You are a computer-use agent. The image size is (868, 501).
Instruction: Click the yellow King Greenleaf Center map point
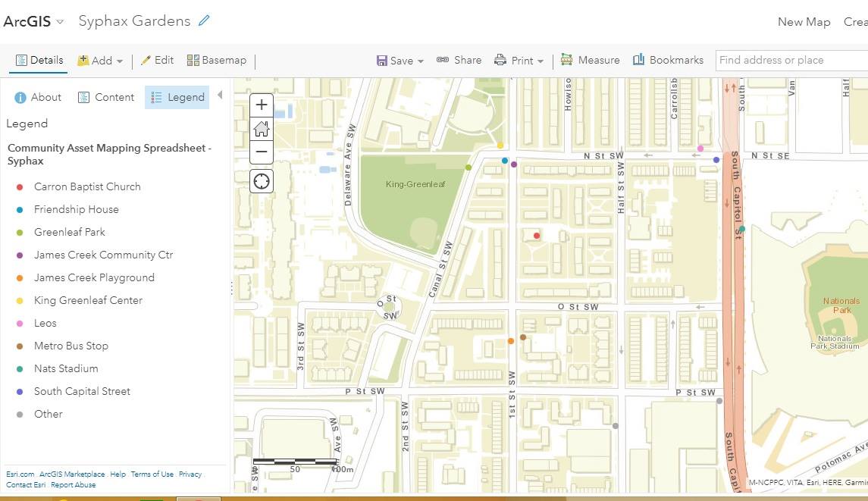point(500,145)
